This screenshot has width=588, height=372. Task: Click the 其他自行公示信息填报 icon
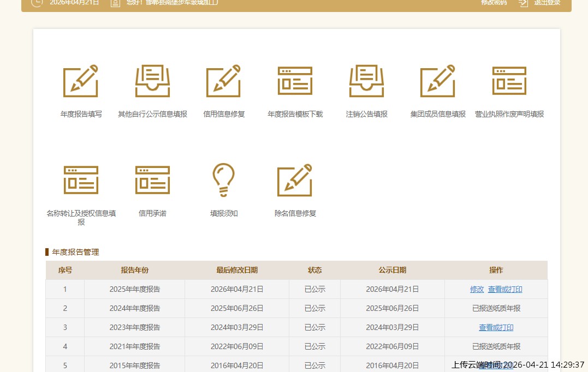click(152, 81)
